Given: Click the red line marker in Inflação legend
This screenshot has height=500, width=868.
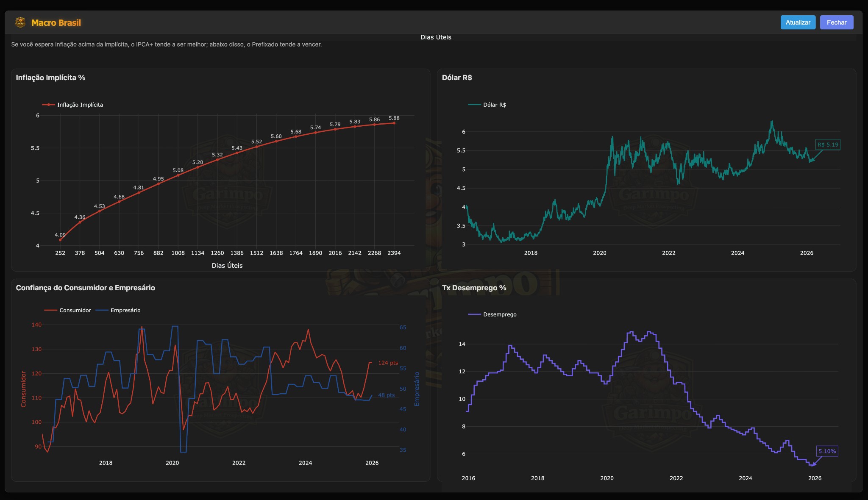Looking at the screenshot, I should (x=49, y=105).
